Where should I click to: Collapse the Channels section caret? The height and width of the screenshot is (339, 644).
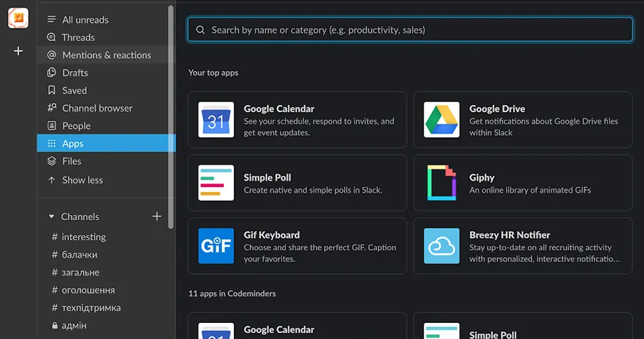(51, 216)
